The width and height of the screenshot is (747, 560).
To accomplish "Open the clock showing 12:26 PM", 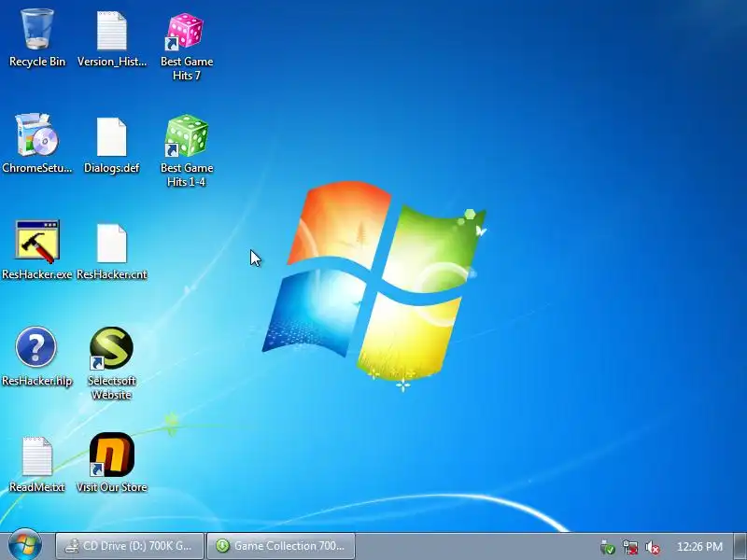I will pos(699,546).
